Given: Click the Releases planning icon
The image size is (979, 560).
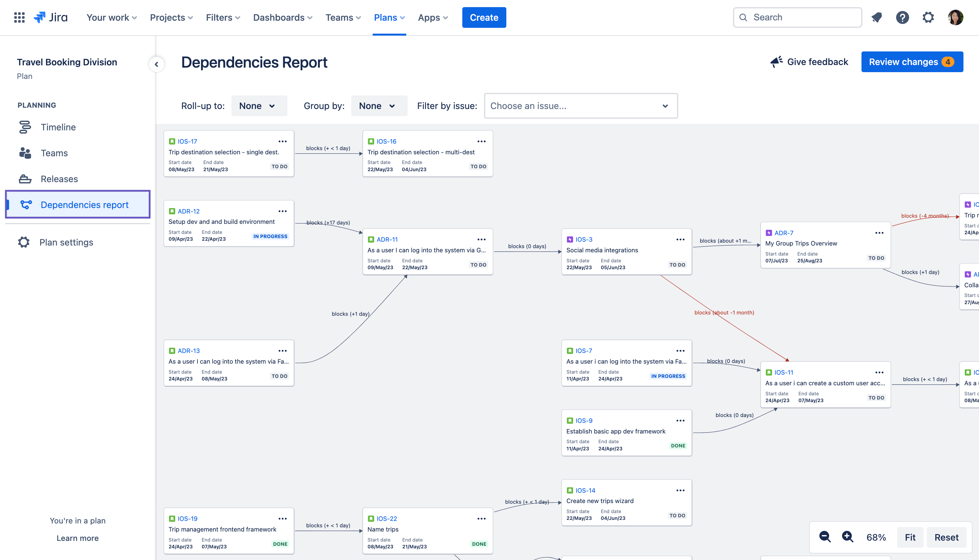Looking at the screenshot, I should [25, 179].
